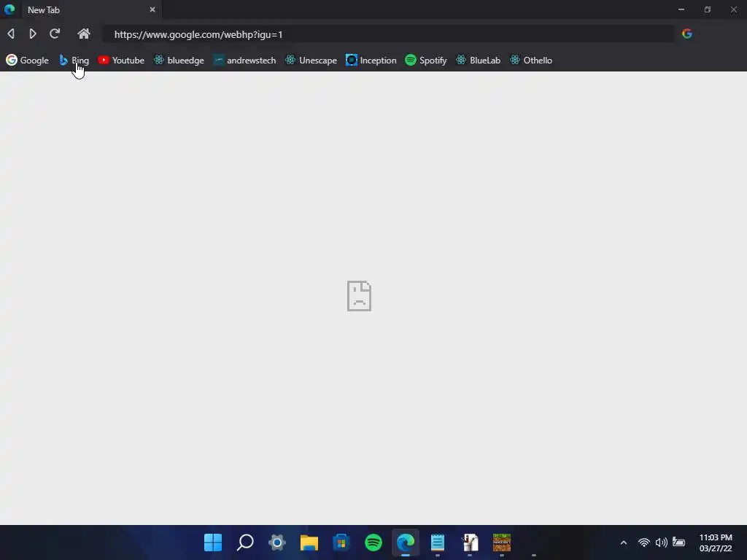This screenshot has width=747, height=560.
Task: Restore down the browser window
Action: tap(708, 9)
